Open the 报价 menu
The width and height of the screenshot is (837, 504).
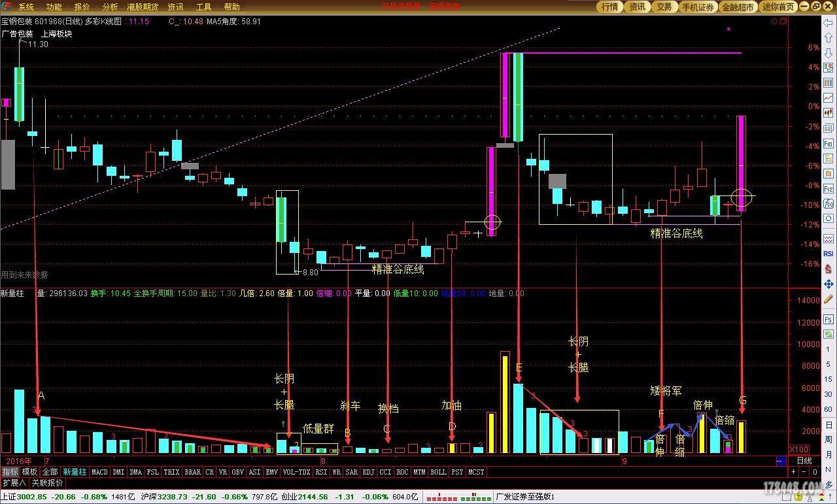tap(82, 7)
